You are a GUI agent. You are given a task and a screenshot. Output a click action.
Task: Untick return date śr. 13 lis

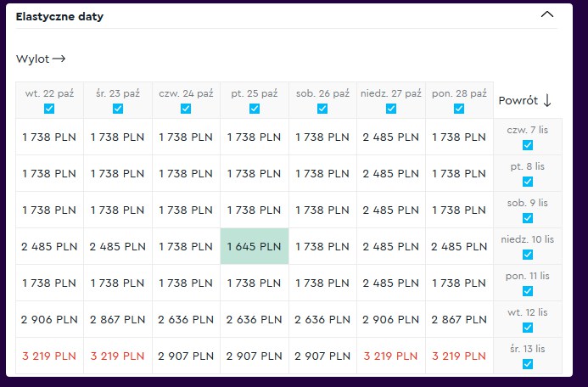528,364
